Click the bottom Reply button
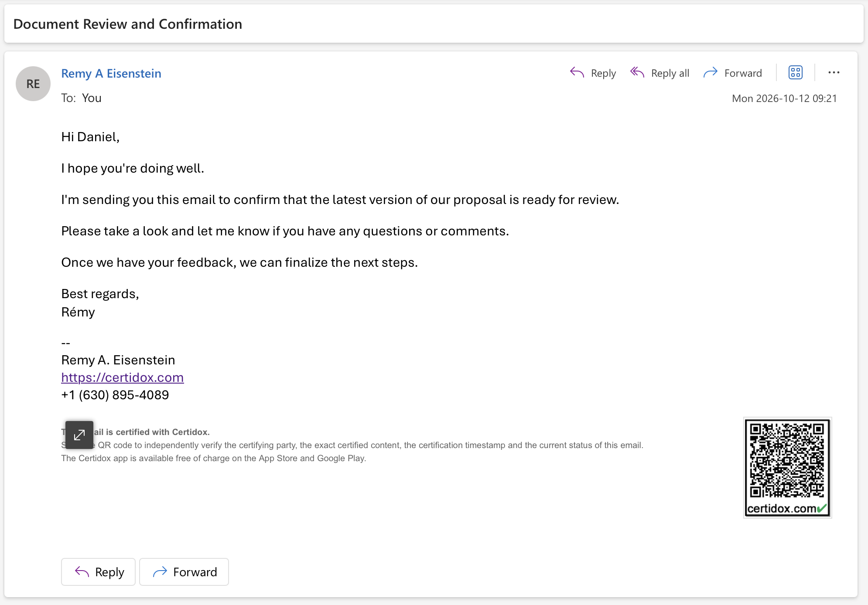The width and height of the screenshot is (868, 605). 98,572
